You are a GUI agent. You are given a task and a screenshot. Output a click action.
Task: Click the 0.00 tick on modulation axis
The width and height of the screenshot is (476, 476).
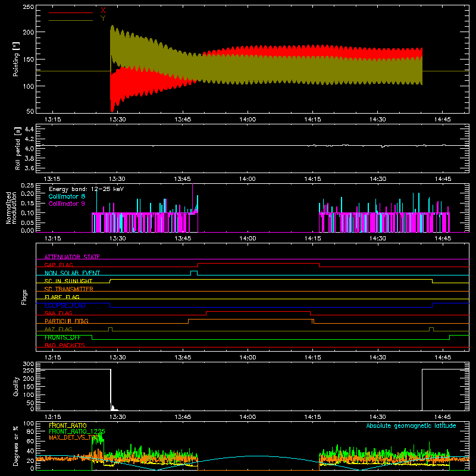click(27, 230)
